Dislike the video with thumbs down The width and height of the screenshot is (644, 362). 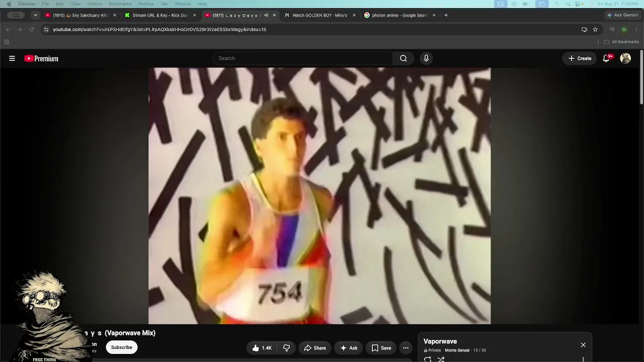287,348
